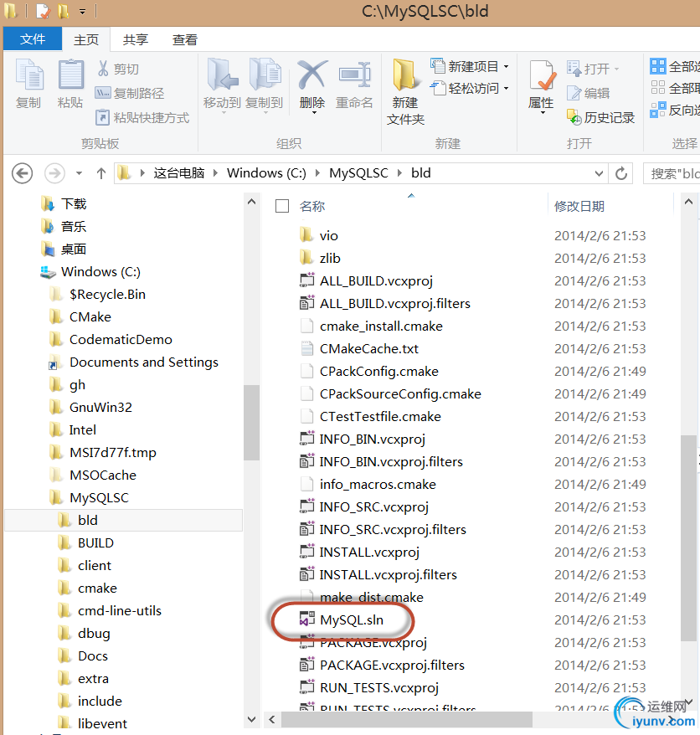700x735 pixels.
Task: Select the BUILD folder in the tree
Action: (x=95, y=542)
